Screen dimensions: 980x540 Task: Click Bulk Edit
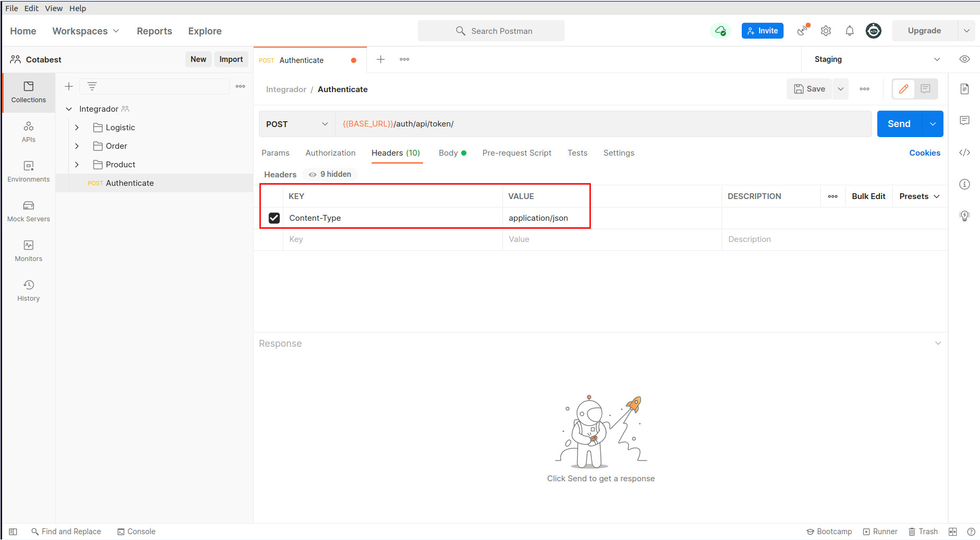[868, 196]
